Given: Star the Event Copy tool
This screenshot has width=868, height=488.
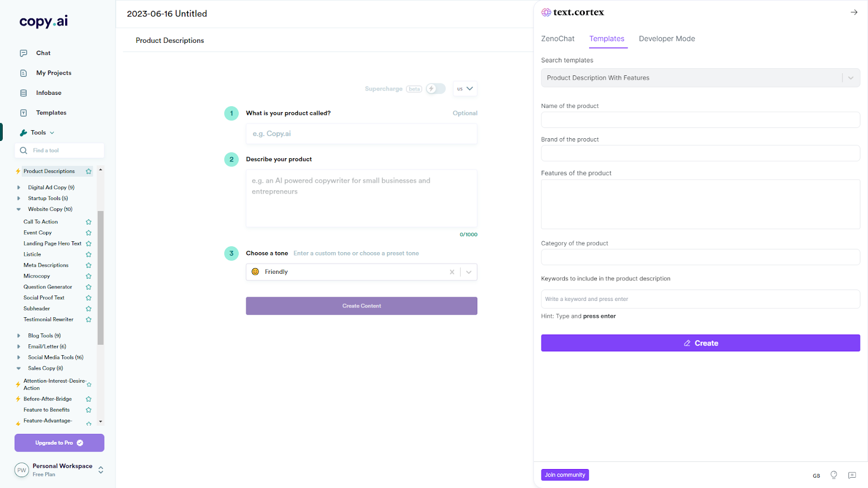Looking at the screenshot, I should pos(88,233).
